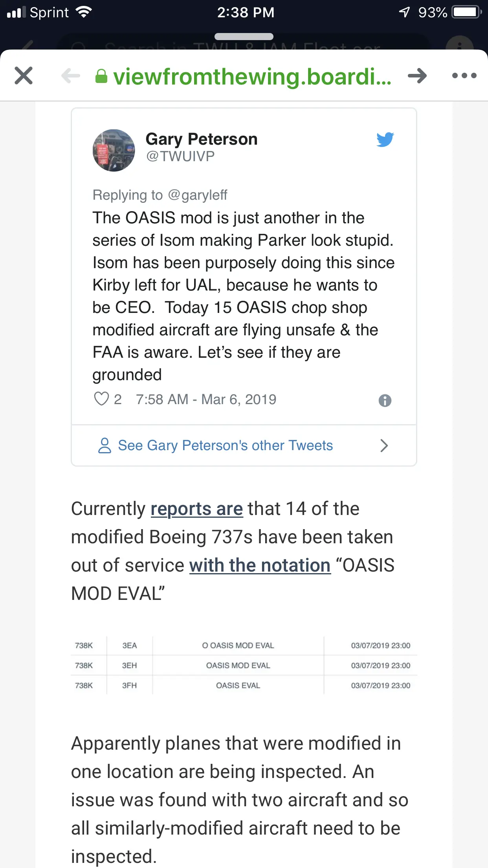The image size is (488, 868).
Task: Open the Gary Peterson profile name
Action: coord(202,139)
